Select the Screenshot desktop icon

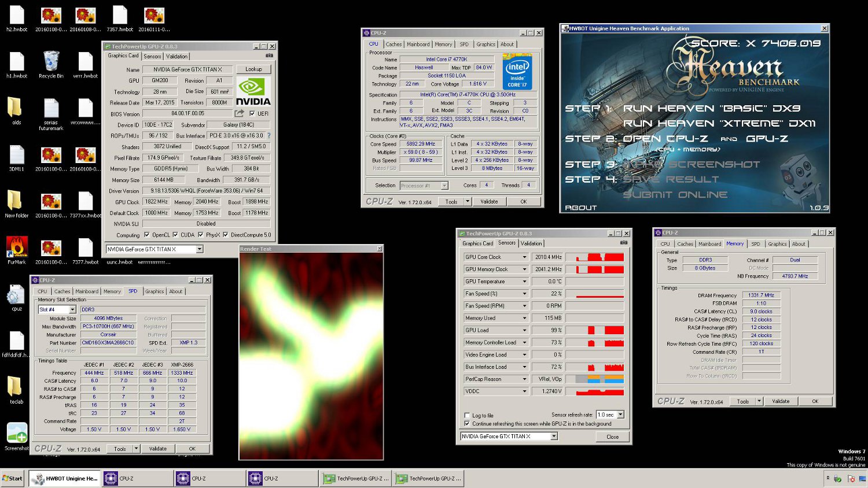(17, 437)
